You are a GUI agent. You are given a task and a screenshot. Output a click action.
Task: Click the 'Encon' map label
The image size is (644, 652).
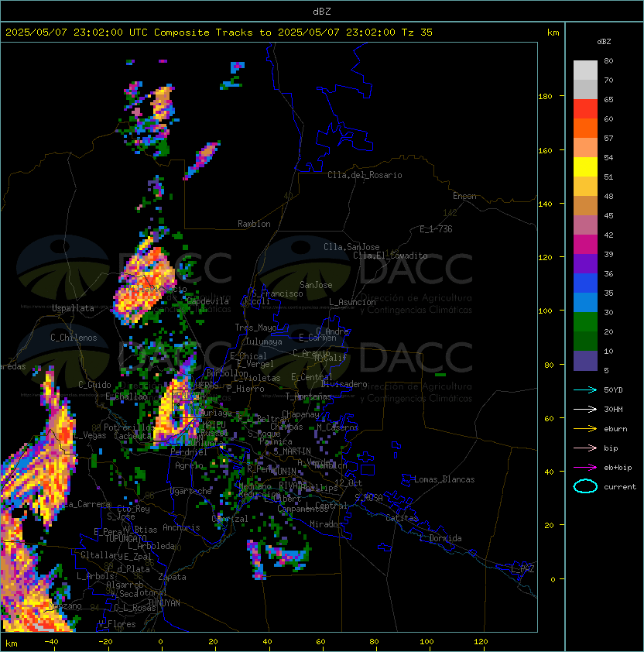[464, 196]
